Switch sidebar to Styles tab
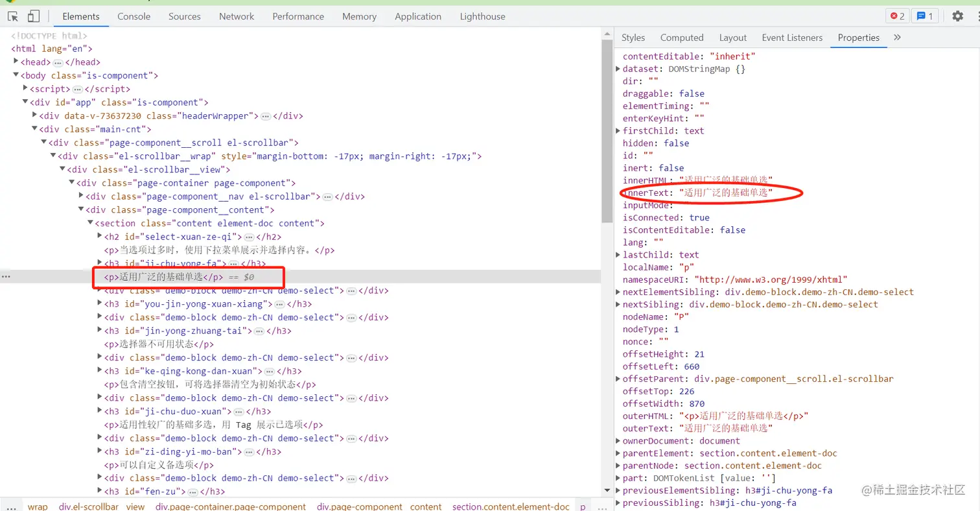The image size is (980, 511). tap(633, 38)
